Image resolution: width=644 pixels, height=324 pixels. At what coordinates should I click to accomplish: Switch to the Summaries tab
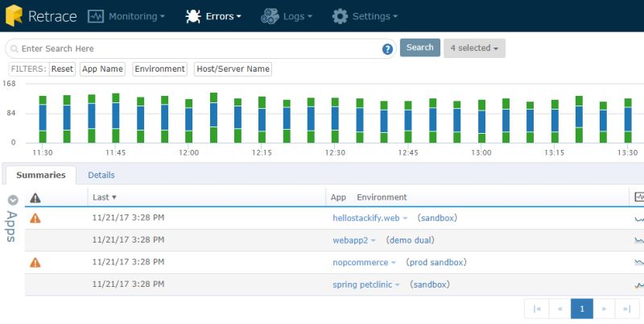coord(41,175)
